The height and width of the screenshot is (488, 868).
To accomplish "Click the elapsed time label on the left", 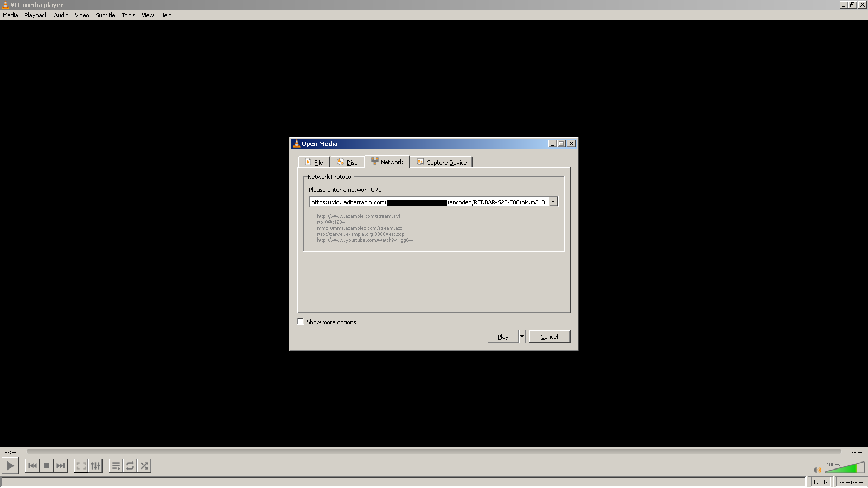I will click(x=11, y=452).
